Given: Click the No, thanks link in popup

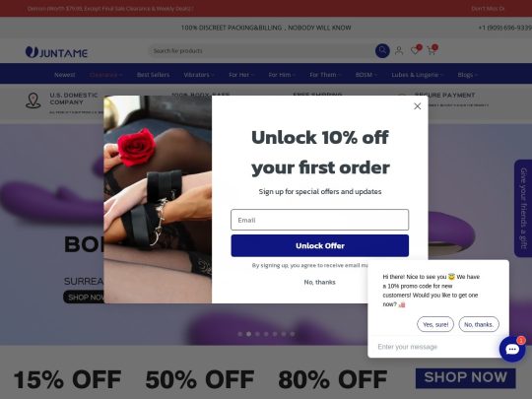Looking at the screenshot, I should pos(319,282).
